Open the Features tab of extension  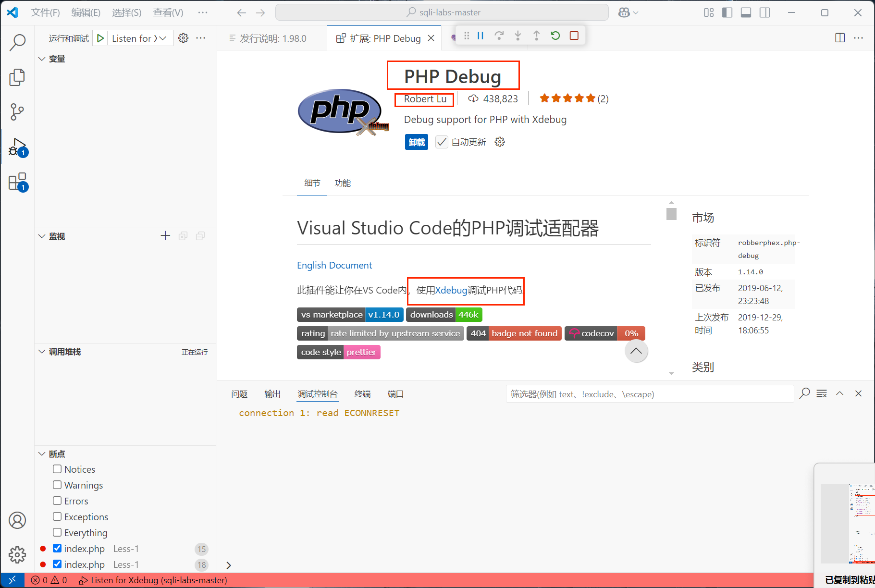(x=343, y=183)
